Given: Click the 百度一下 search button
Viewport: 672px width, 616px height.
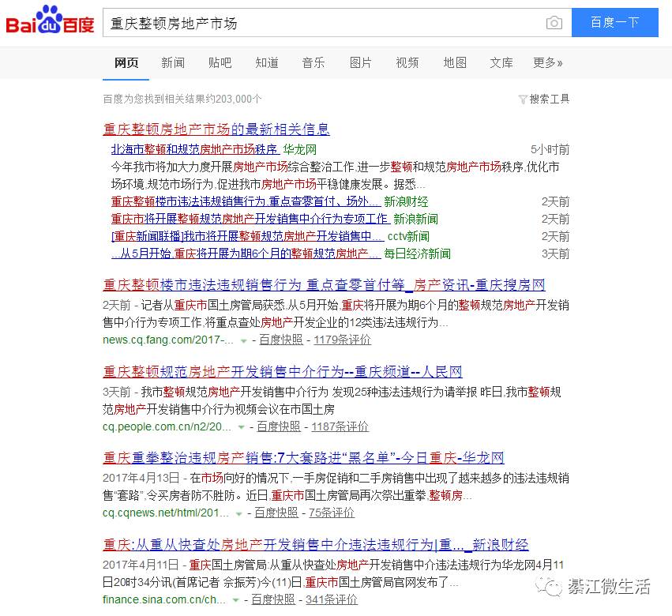Looking at the screenshot, I should click(x=614, y=22).
